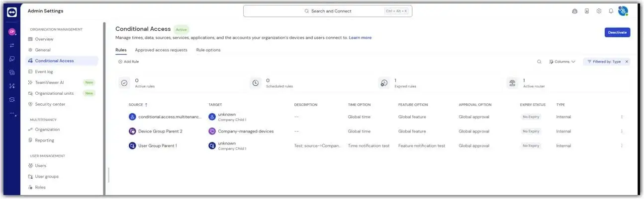Open the three-dot menu for Device Group Parent 2
Image resolution: width=644 pixels, height=199 pixels.
[622, 132]
